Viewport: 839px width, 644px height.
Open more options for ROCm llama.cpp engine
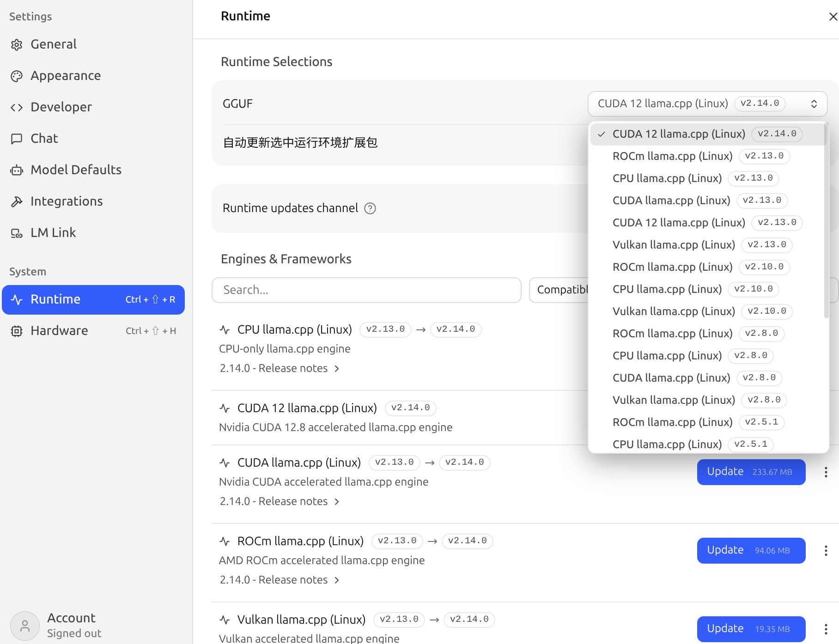click(x=826, y=551)
